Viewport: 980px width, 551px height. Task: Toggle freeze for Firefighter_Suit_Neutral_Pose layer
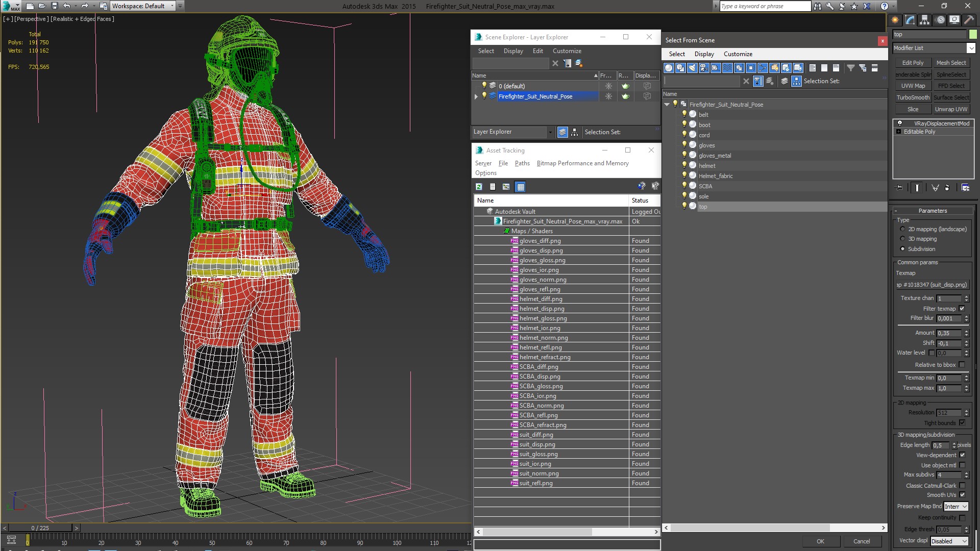608,96
